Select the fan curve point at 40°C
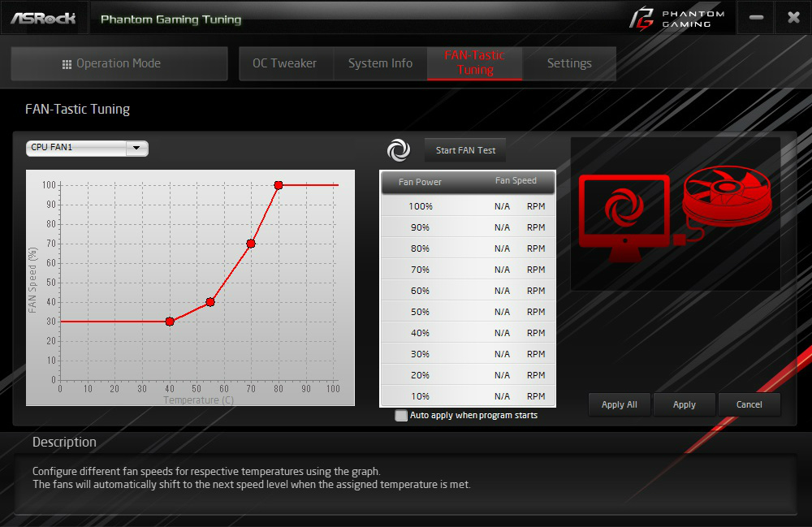Image resolution: width=812 pixels, height=527 pixels. [170, 322]
